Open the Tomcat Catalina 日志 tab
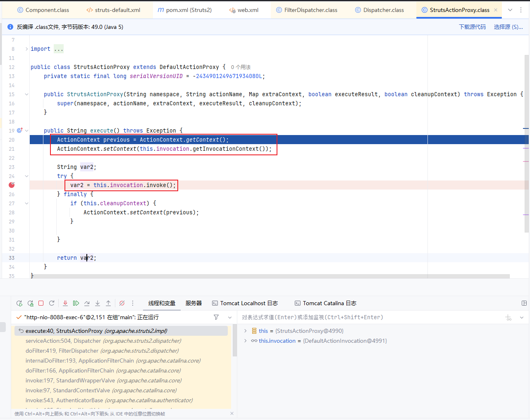This screenshot has height=420, width=530. [325, 303]
